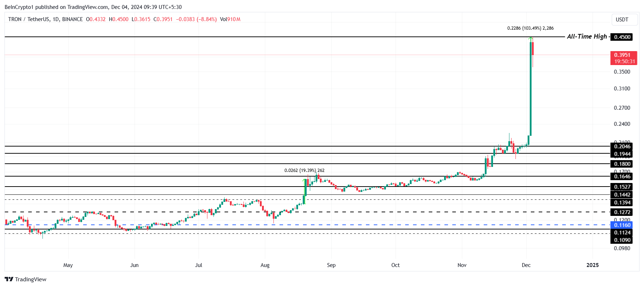644x287 pixels.
Task: Select the 0.1442 price level label
Action: 622,195
